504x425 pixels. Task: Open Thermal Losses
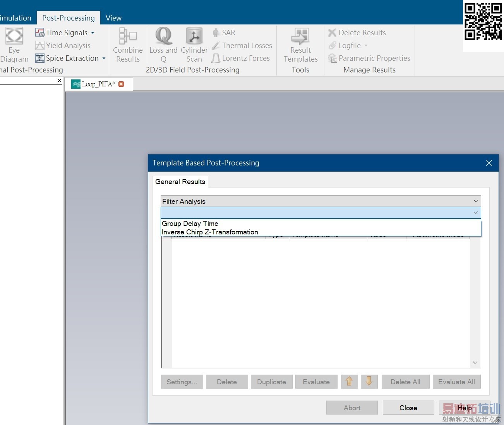pyautogui.click(x=242, y=45)
